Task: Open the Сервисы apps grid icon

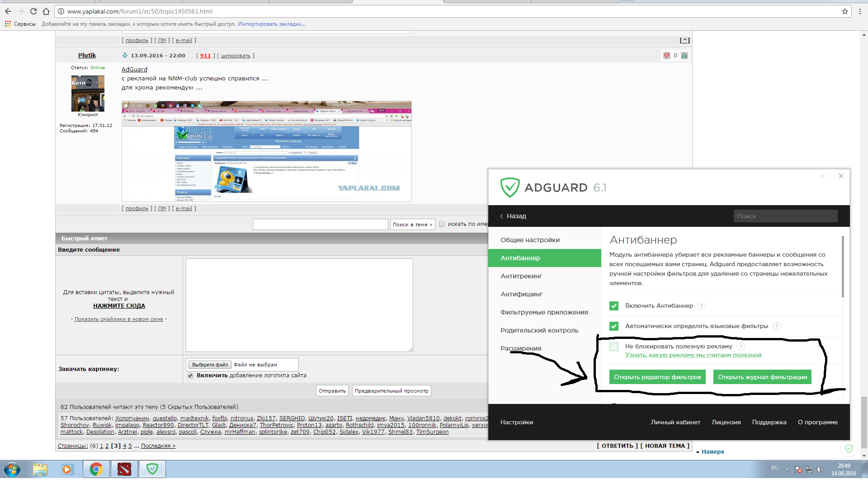Action: coord(8,24)
